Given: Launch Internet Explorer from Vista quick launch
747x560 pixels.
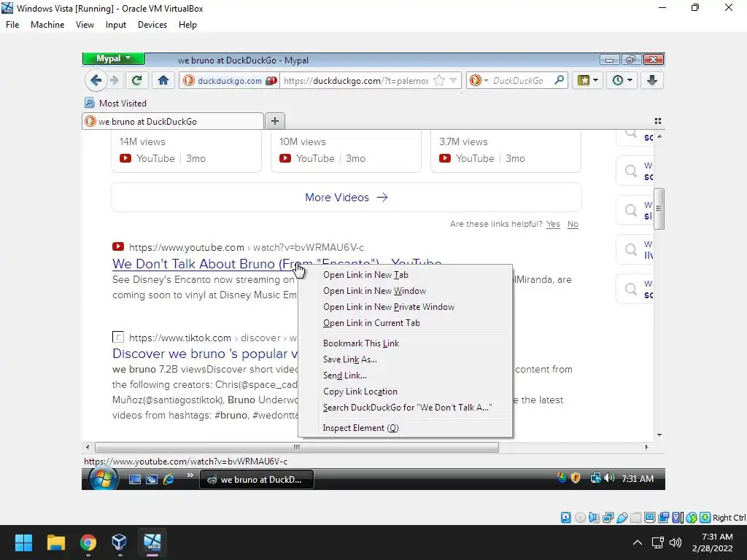Looking at the screenshot, I should [x=169, y=480].
